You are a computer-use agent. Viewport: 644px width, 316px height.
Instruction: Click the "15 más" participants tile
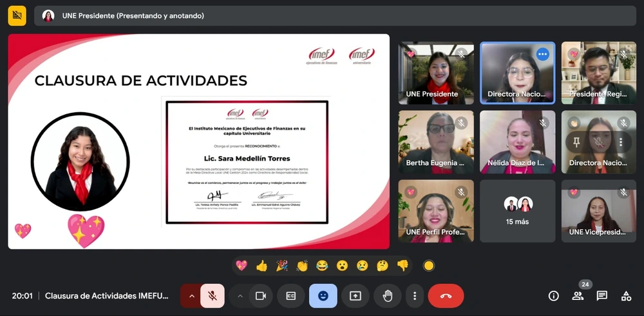(518, 211)
